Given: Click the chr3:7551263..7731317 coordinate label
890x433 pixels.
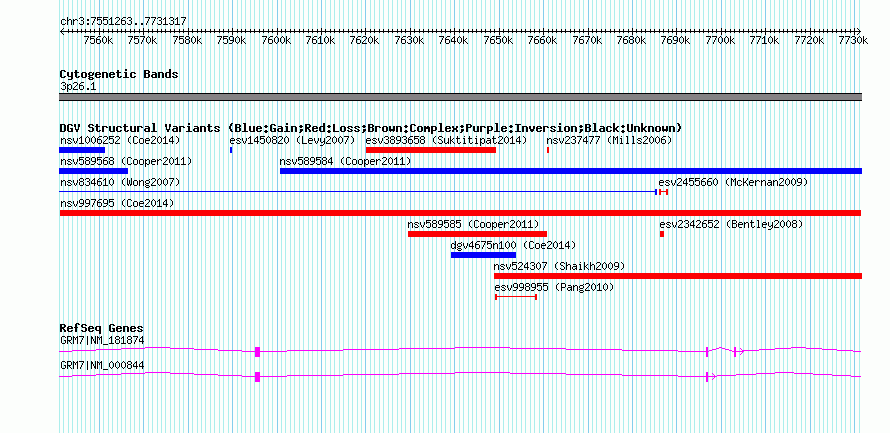Looking at the screenshot, I should 123,21.
